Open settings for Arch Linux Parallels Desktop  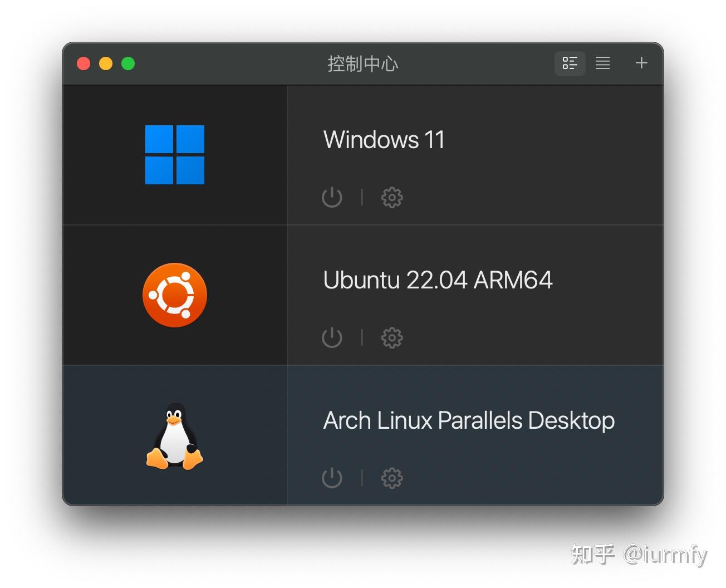(x=391, y=478)
